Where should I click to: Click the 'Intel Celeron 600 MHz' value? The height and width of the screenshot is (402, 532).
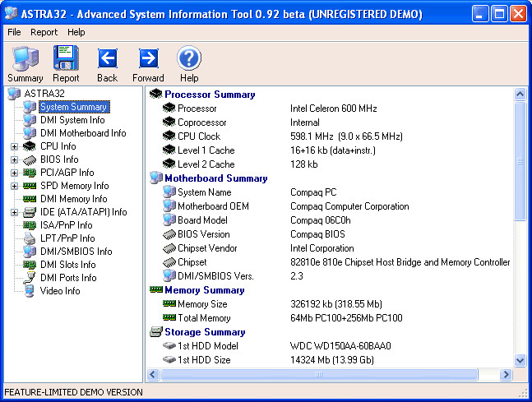334,109
